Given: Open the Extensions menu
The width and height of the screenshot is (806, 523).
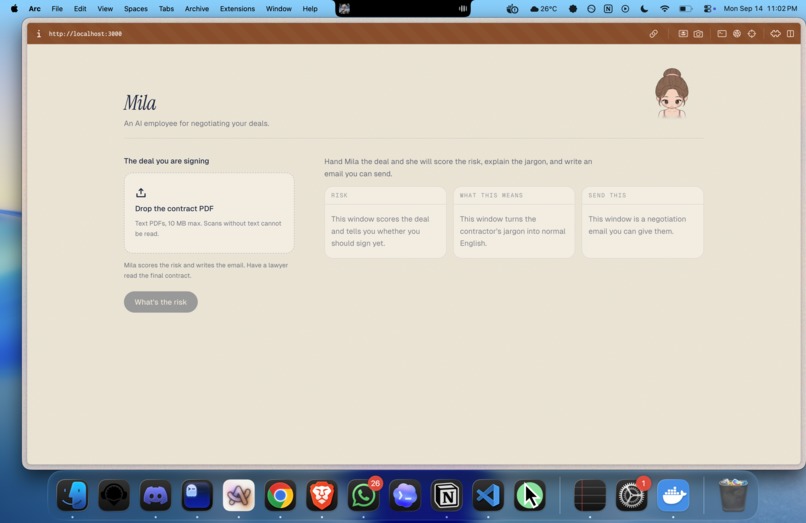Looking at the screenshot, I should point(237,9).
